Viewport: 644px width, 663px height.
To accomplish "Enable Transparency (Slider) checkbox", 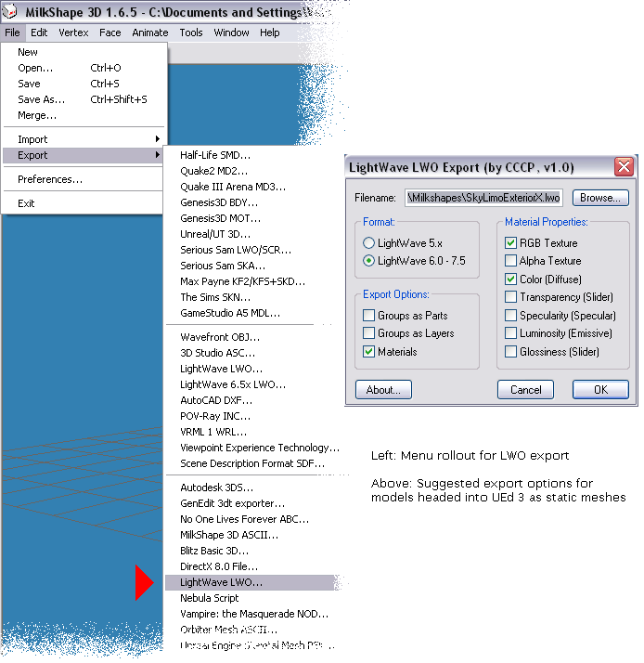I will (510, 297).
